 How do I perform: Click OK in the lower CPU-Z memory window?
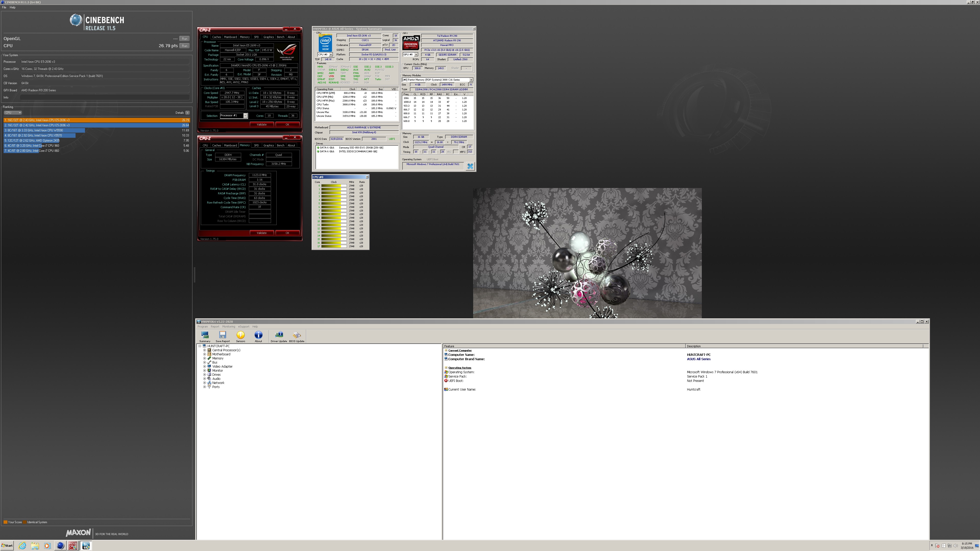pyautogui.click(x=287, y=233)
